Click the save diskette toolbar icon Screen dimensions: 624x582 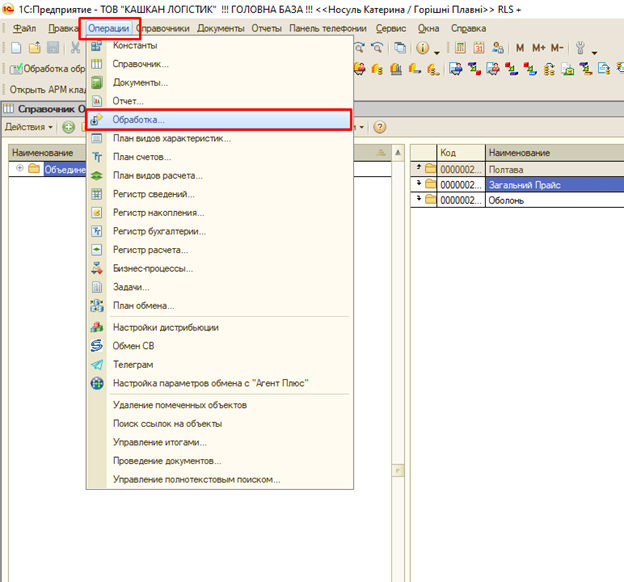(x=53, y=48)
